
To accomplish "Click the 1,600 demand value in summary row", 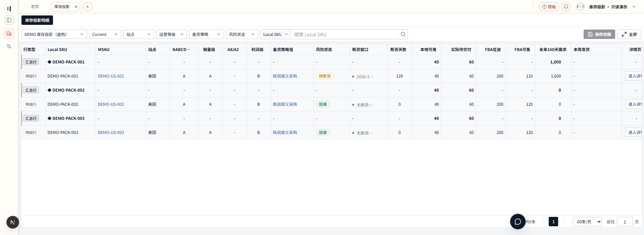I will click(555, 62).
